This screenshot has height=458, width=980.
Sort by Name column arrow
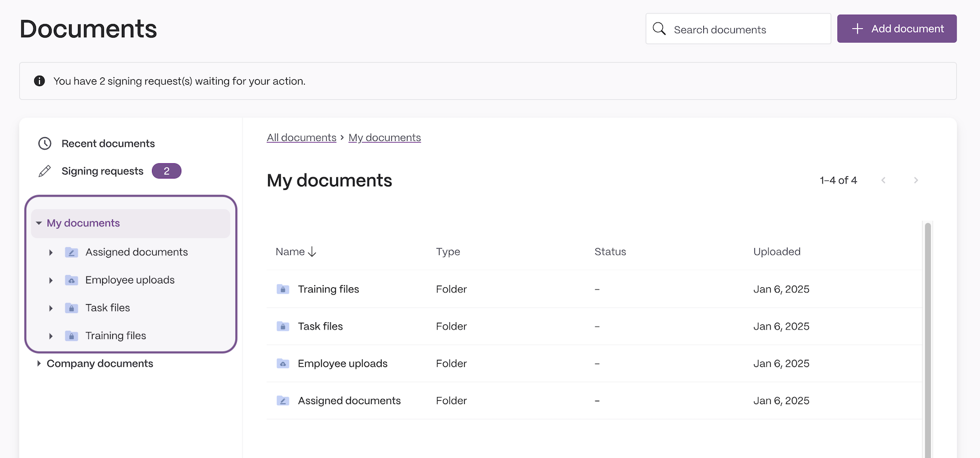pos(312,251)
